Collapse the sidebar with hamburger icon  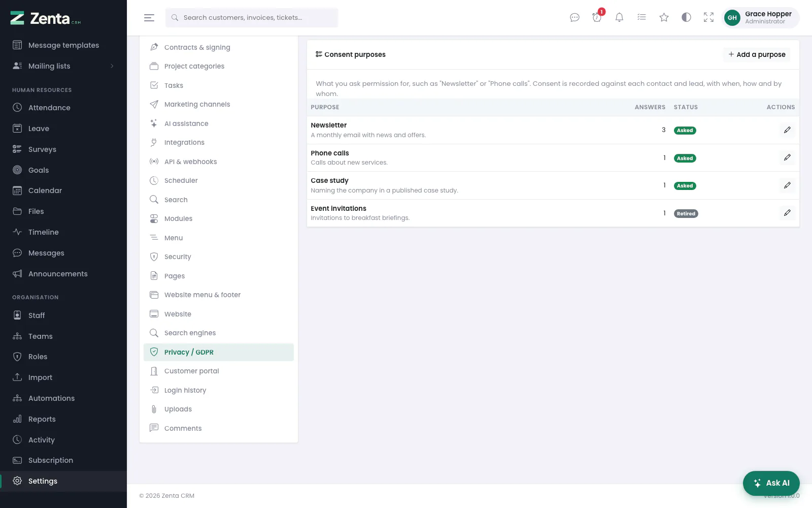(x=149, y=18)
